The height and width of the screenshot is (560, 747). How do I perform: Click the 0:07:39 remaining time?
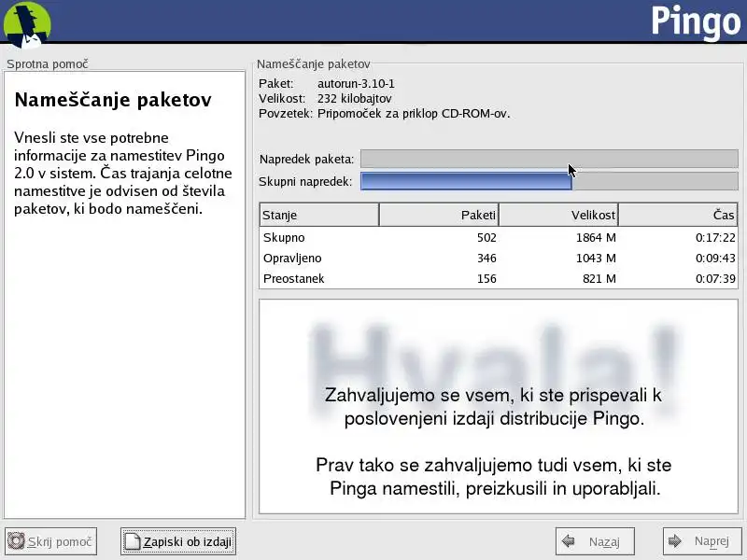pos(715,278)
